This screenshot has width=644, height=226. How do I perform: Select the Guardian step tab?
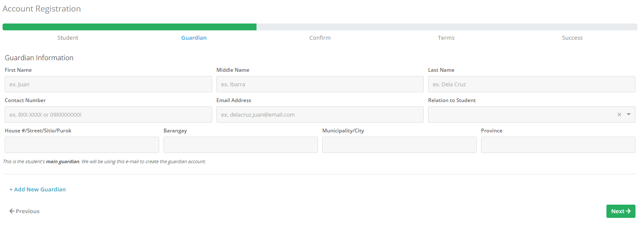tap(194, 38)
